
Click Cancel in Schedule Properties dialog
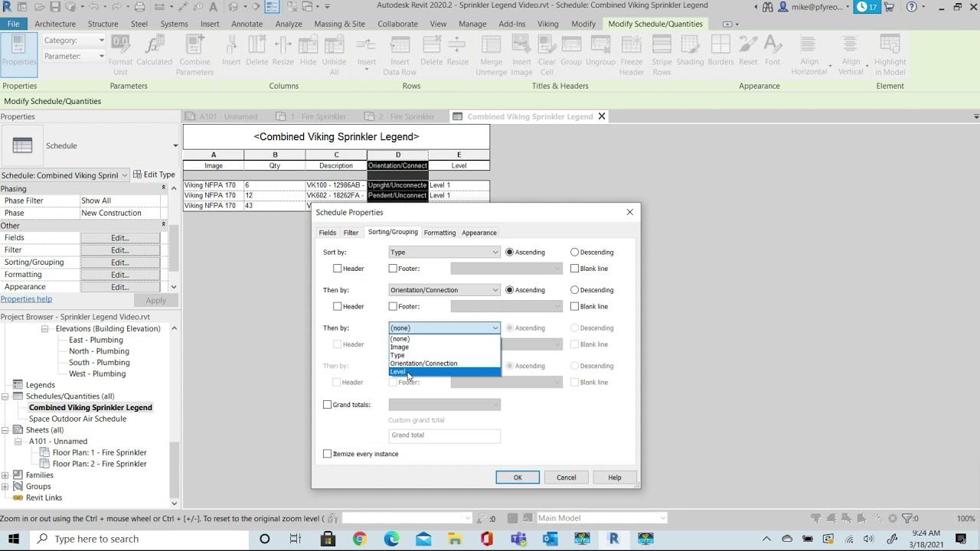567,478
